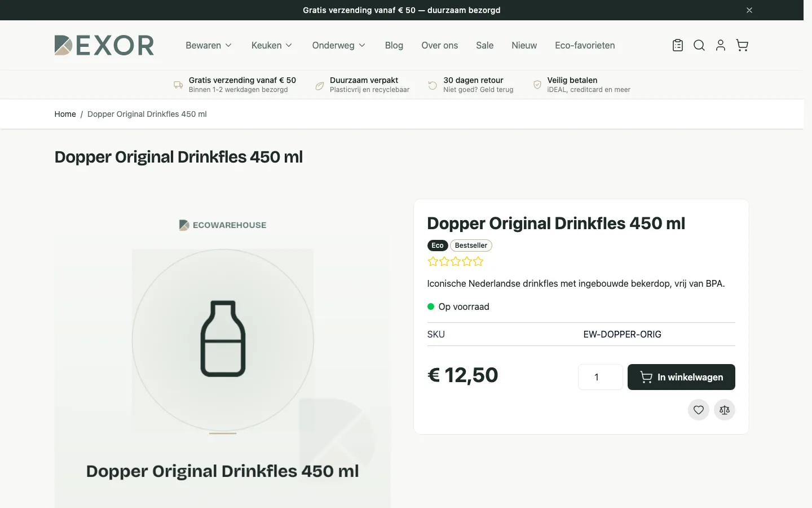Go to Home via breadcrumb
This screenshot has width=812, height=508.
(65, 114)
